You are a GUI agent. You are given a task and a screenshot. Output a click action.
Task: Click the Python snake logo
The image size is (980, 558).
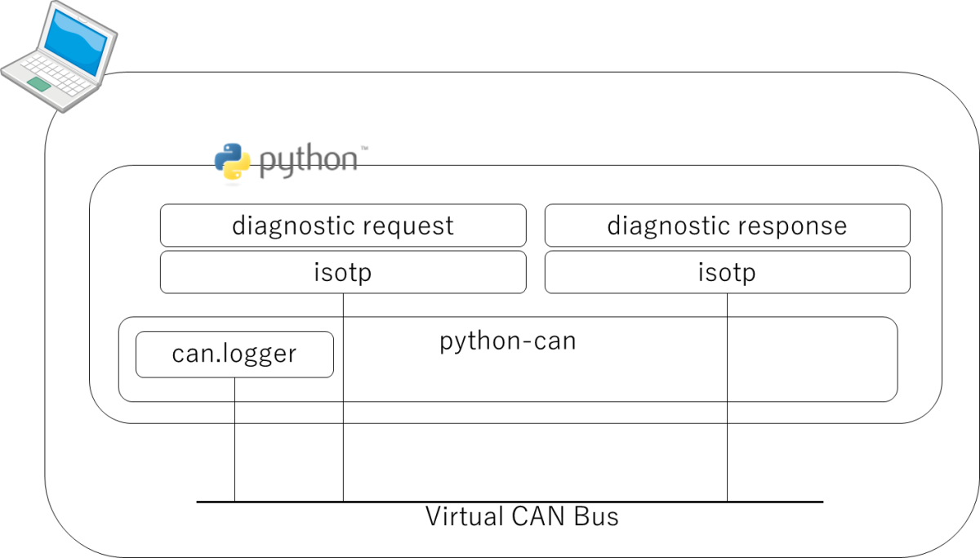point(231,160)
